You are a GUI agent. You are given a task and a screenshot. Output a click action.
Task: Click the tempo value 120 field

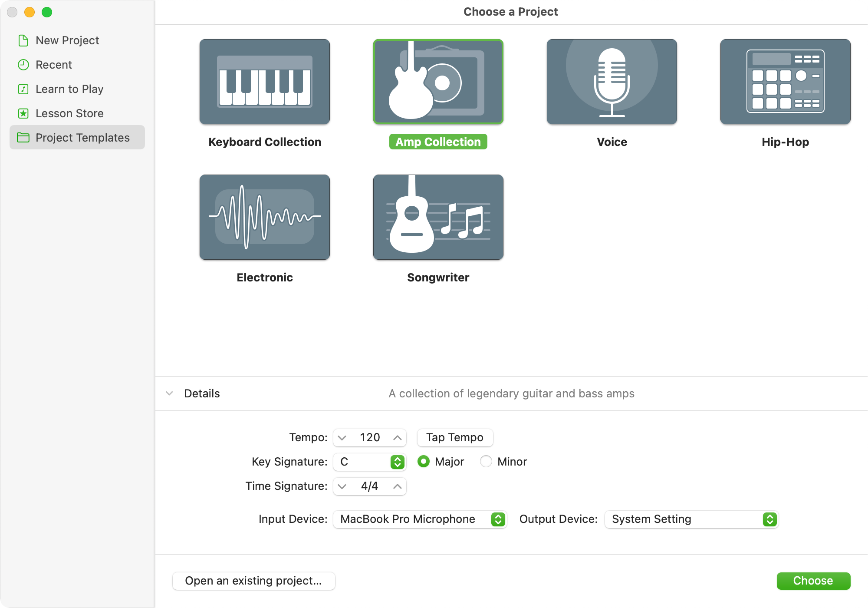pyautogui.click(x=370, y=437)
